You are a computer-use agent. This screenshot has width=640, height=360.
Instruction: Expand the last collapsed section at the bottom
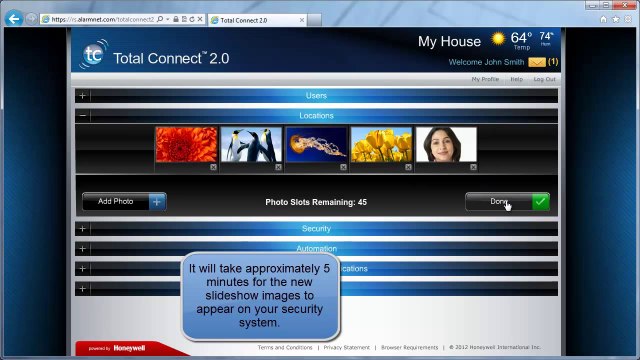[82, 289]
